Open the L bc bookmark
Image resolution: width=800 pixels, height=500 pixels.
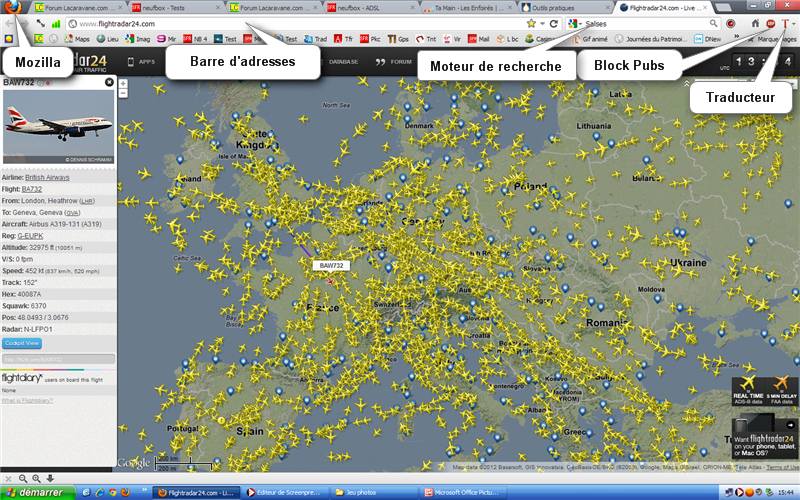point(508,39)
